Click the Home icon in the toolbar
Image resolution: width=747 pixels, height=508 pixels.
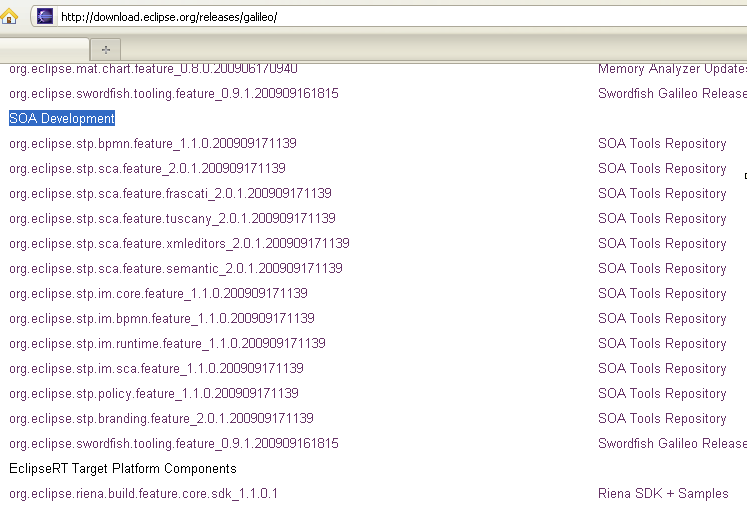9,16
